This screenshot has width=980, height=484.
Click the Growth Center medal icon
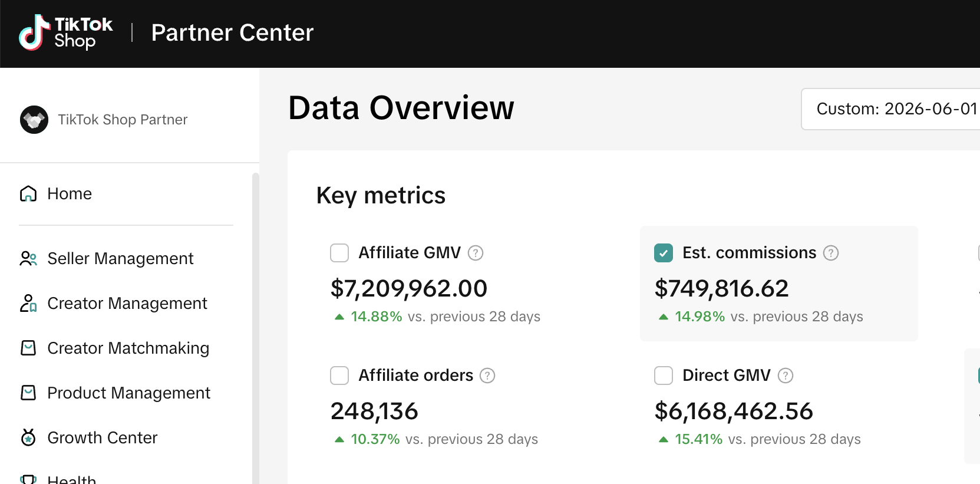tap(28, 437)
